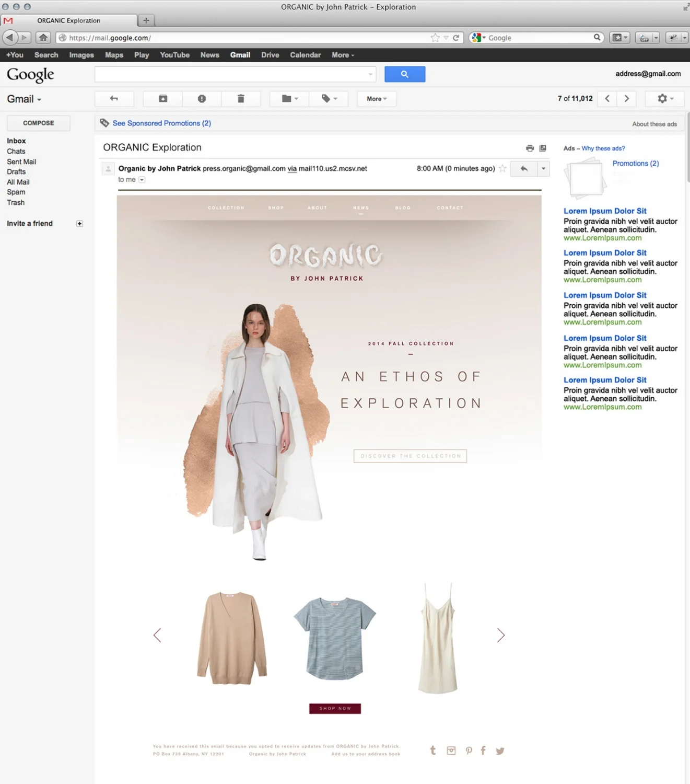The width and height of the screenshot is (690, 784).
Task: Go to the older message arrow
Action: point(626,99)
